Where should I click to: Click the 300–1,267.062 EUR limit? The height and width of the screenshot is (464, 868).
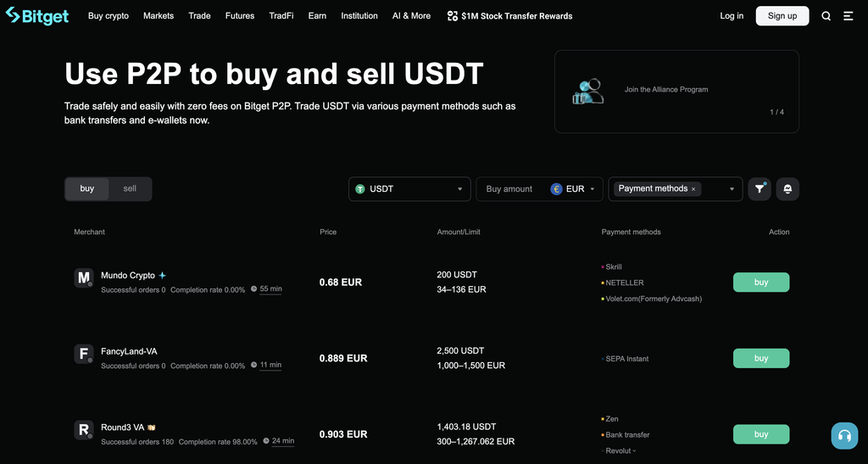pos(476,442)
